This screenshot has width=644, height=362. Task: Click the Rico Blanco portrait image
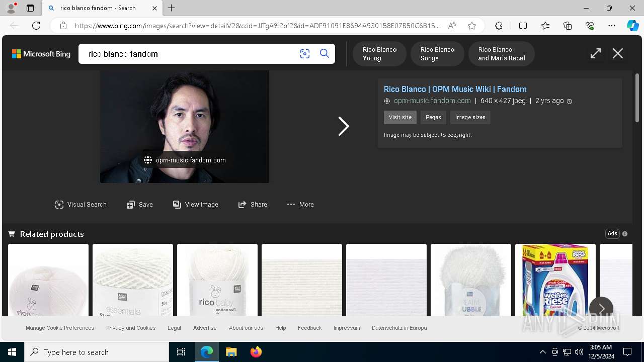pos(185,127)
